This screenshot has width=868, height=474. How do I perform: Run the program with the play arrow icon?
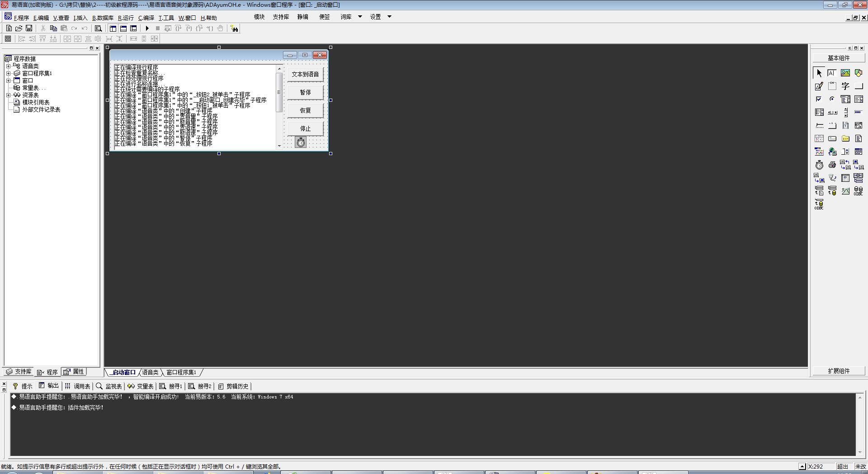click(x=147, y=28)
